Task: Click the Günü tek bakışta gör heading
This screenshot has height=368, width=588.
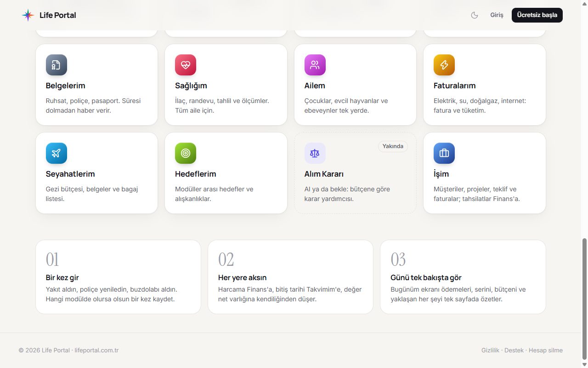Action: coord(426,278)
